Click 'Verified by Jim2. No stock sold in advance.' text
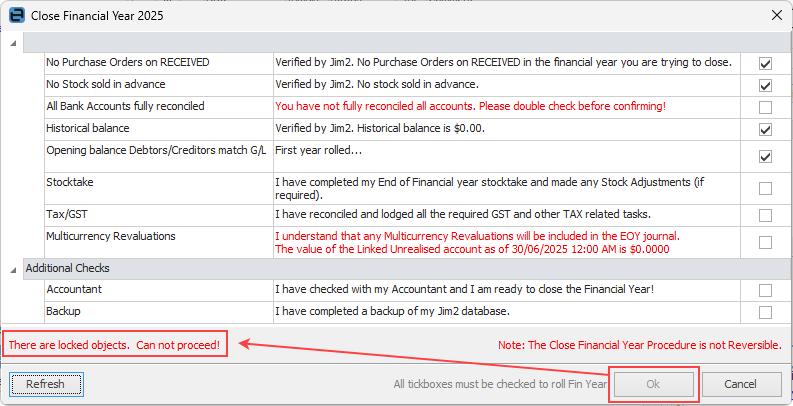793x406 pixels. click(377, 84)
